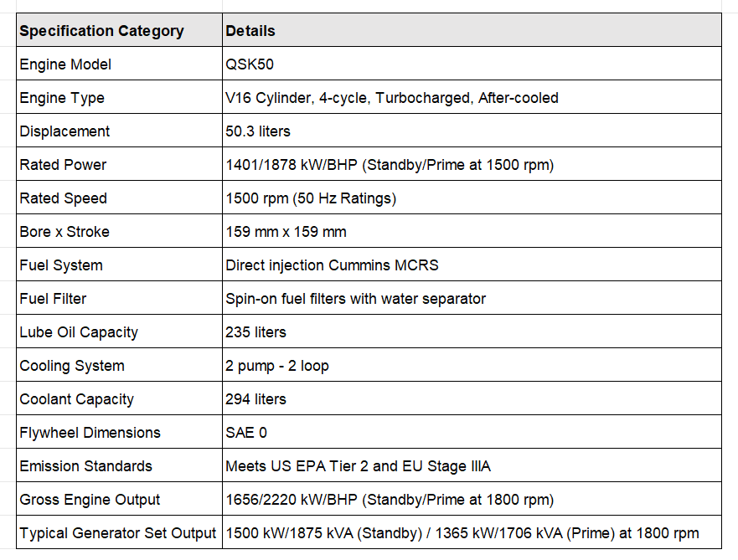738x560 pixels.
Task: Select the 1401/1878 kW/BHP value cell
Action: (x=472, y=163)
